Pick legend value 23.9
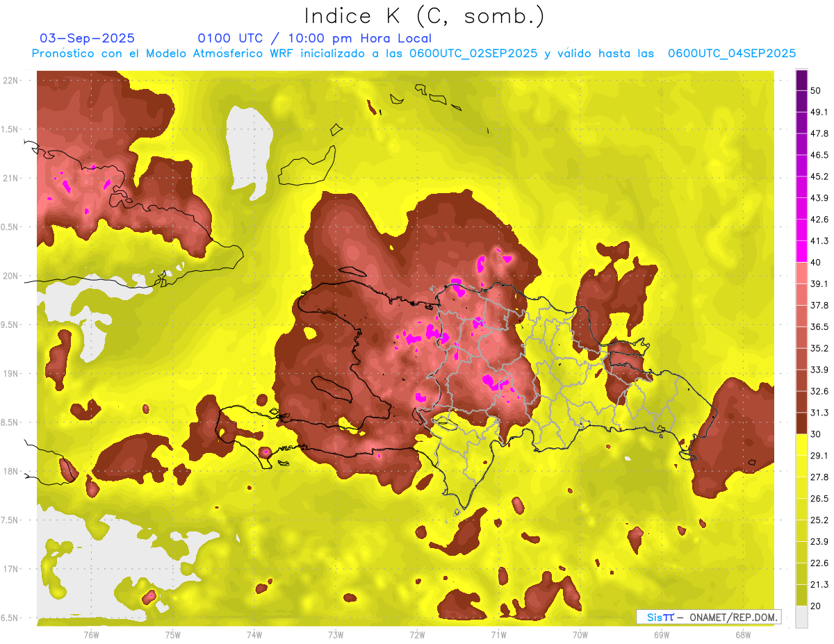Screen dimensions: 834x644 point(819,542)
